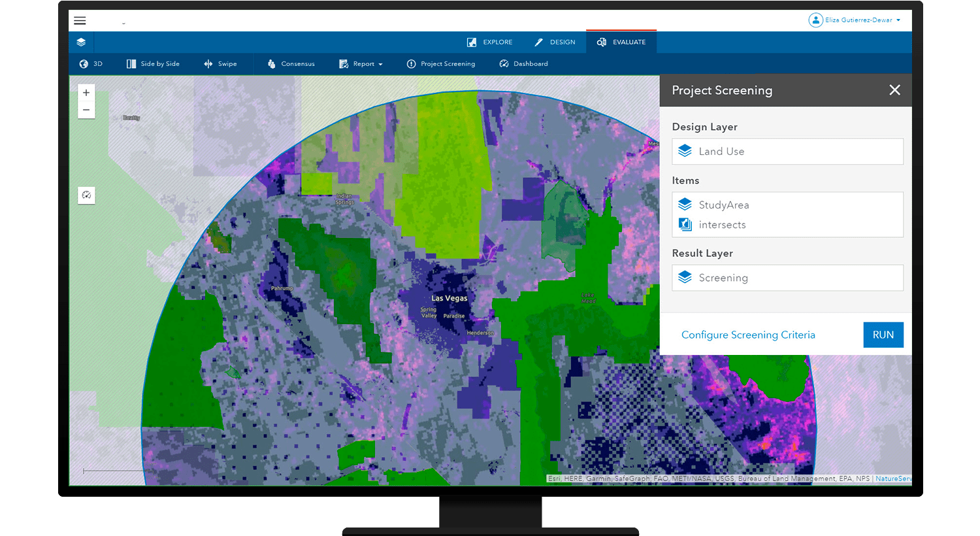The image size is (980, 536).
Task: Select the Evaluate tab
Action: (621, 42)
